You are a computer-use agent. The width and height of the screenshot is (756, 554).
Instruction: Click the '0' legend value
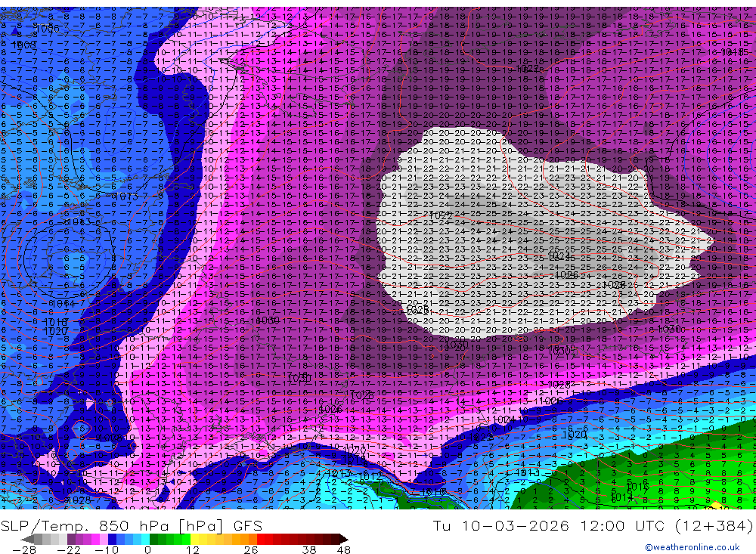point(147,550)
